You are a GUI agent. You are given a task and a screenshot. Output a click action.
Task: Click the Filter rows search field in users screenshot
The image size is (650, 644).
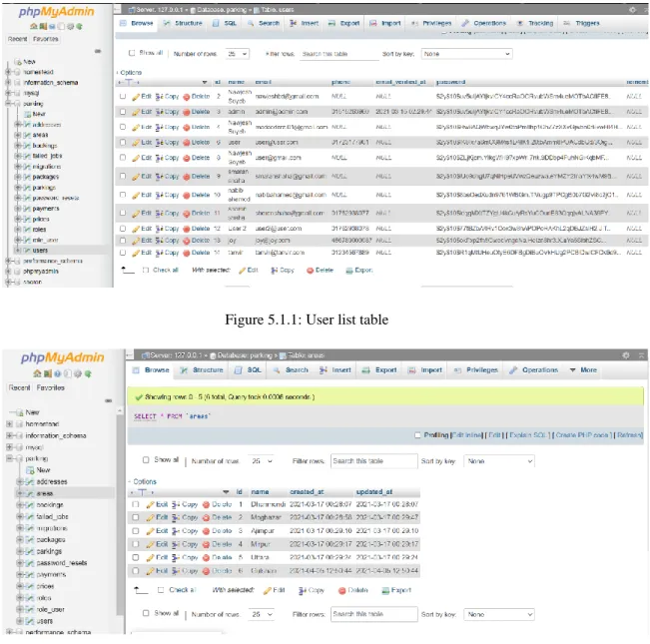(x=339, y=54)
